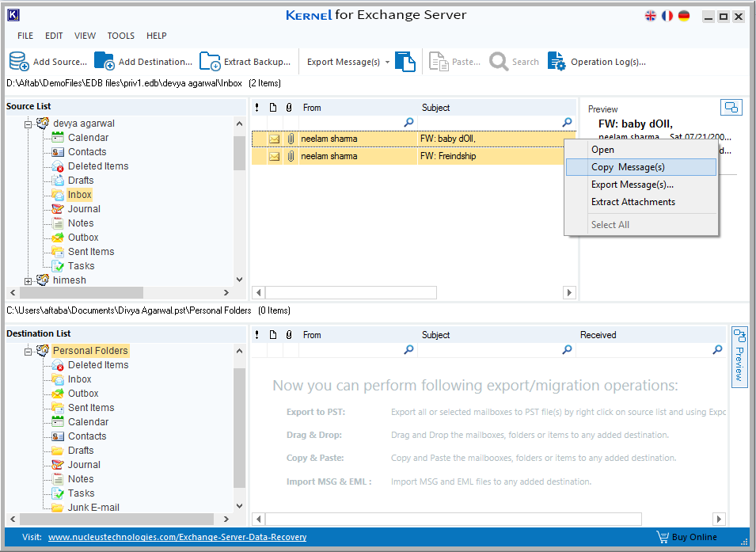756x552 pixels.
Task: Sort source list by attachment column icon
Action: [x=289, y=107]
